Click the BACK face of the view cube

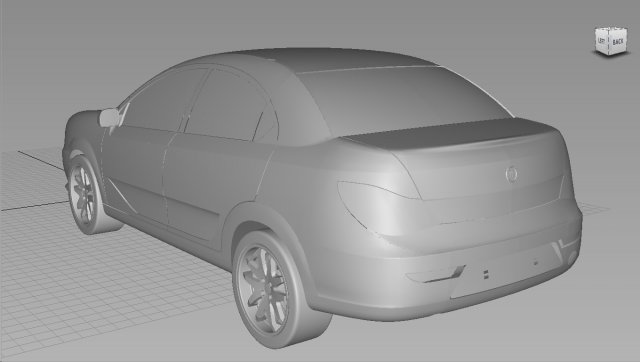point(618,41)
